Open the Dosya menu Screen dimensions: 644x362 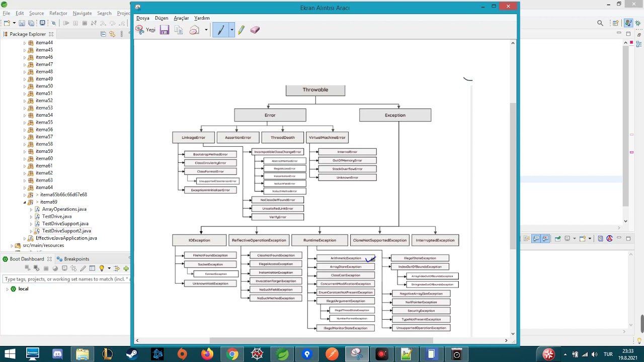click(x=143, y=18)
